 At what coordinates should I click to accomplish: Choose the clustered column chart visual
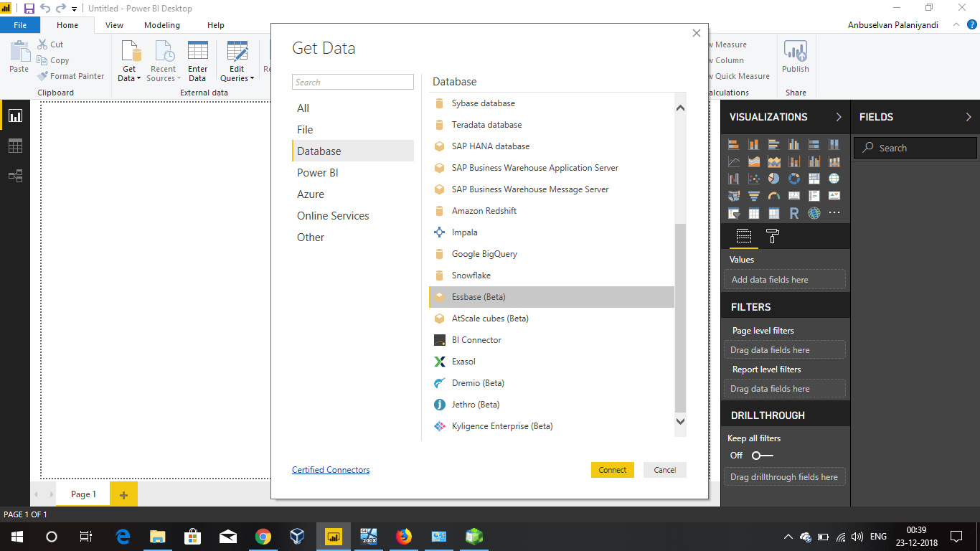pyautogui.click(x=794, y=144)
